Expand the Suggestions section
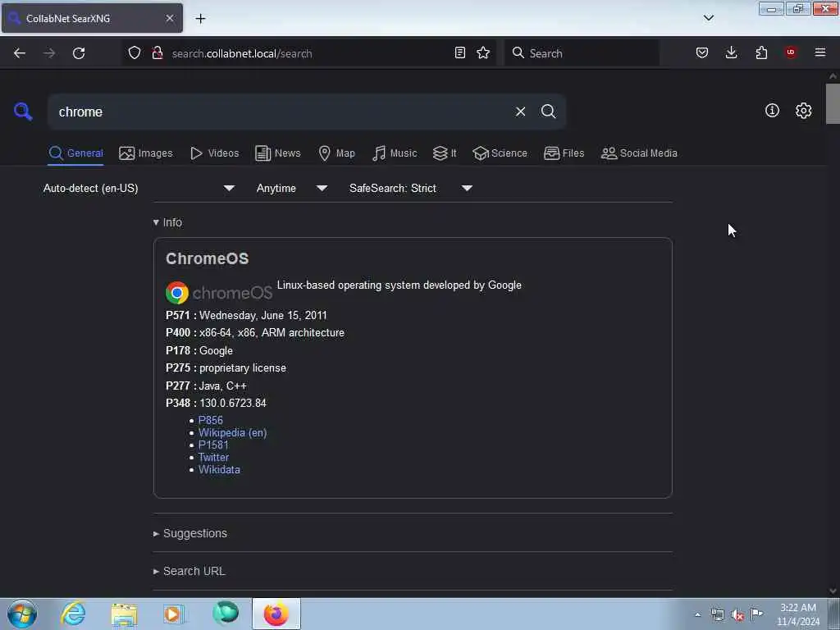Image resolution: width=840 pixels, height=630 pixels. click(190, 533)
